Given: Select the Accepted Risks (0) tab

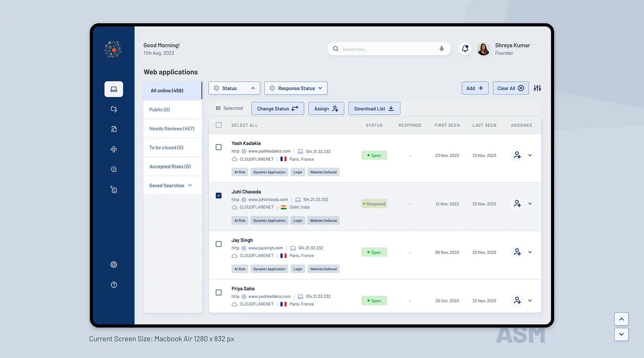Looking at the screenshot, I should point(173,166).
